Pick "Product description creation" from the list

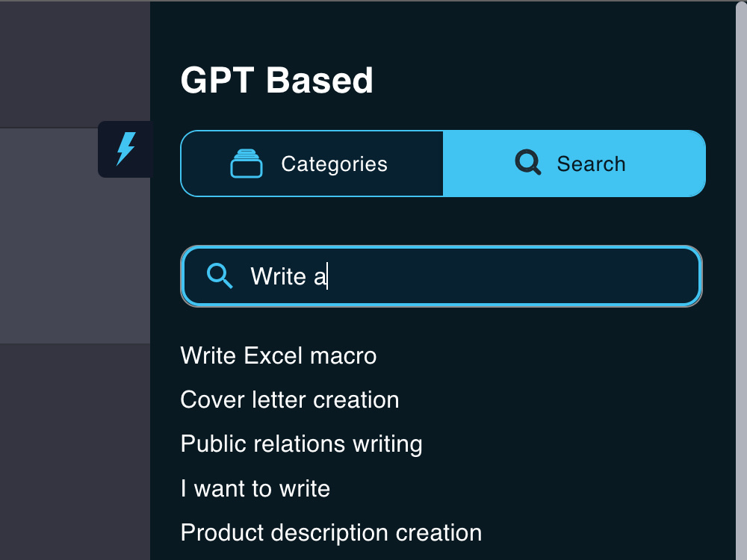coord(331,533)
